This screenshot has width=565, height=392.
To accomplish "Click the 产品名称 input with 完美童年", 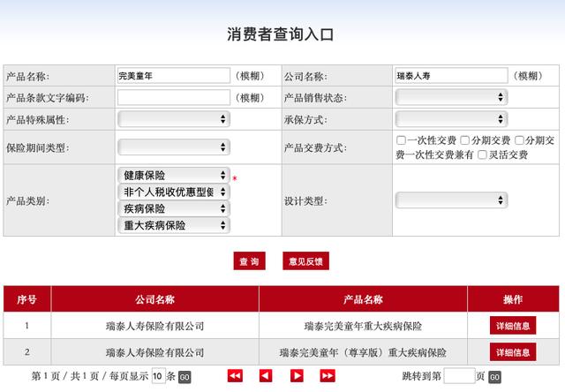I will (174, 76).
